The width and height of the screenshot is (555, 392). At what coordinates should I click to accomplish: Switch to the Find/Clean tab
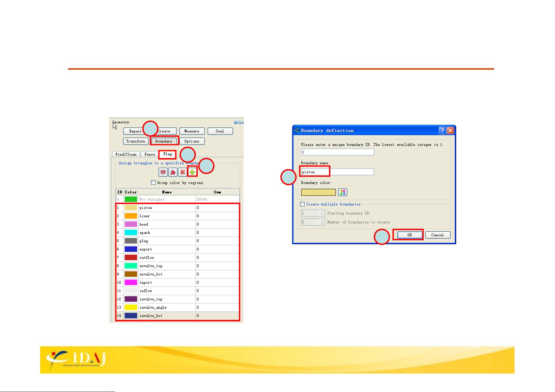point(126,154)
